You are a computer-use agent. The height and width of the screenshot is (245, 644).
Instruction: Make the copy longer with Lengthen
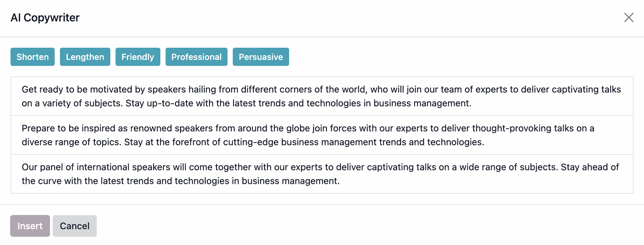tap(85, 57)
